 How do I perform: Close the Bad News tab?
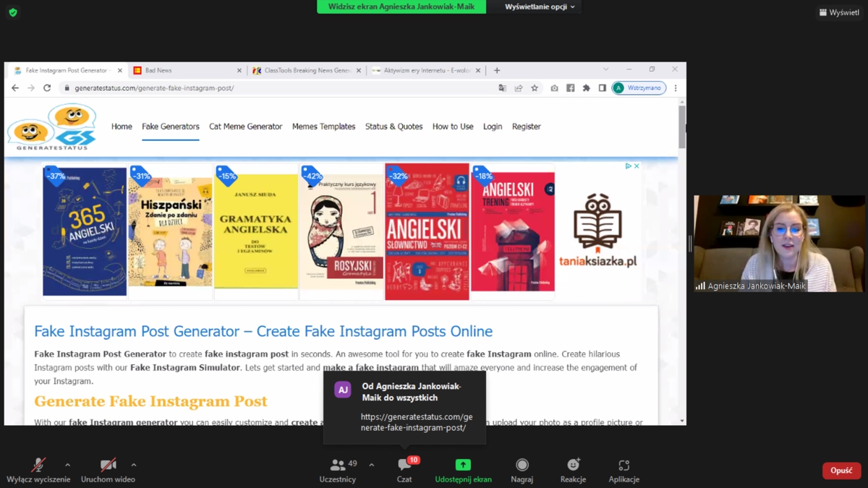(239, 70)
